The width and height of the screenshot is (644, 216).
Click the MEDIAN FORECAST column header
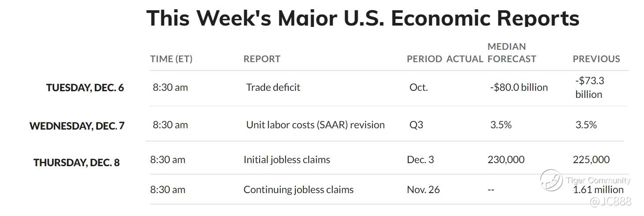coord(512,52)
